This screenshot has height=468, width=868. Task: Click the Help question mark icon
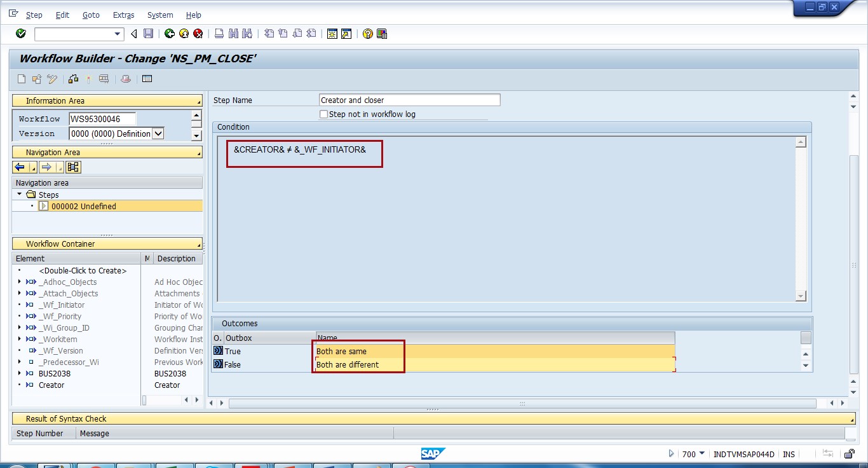point(368,34)
